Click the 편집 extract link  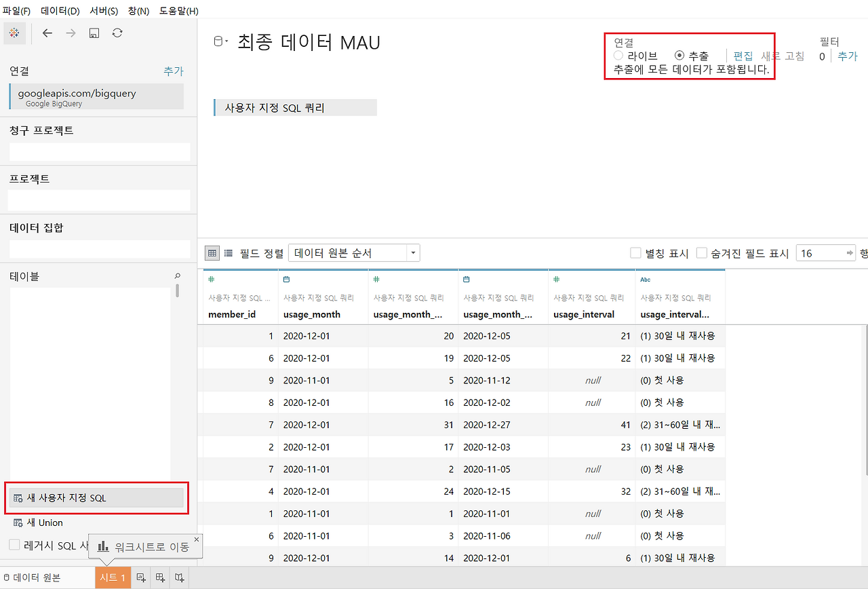[x=744, y=56]
